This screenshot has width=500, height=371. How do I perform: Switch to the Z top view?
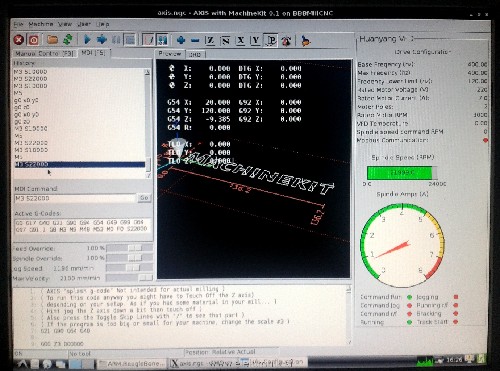[x=210, y=41]
